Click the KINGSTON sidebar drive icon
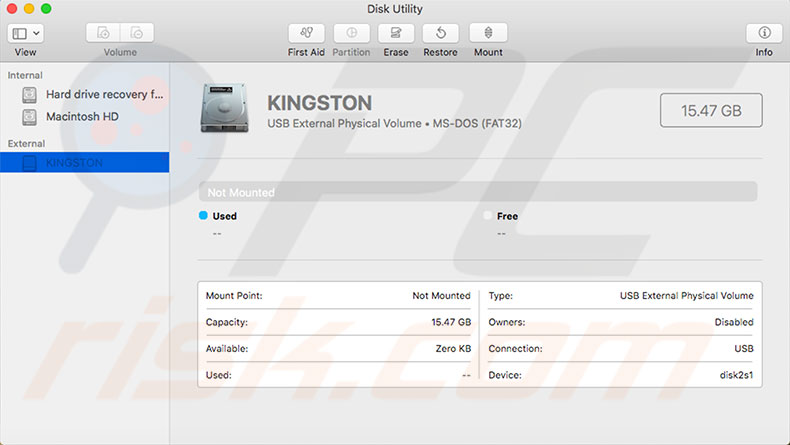The height and width of the screenshot is (445, 790). coord(29,163)
